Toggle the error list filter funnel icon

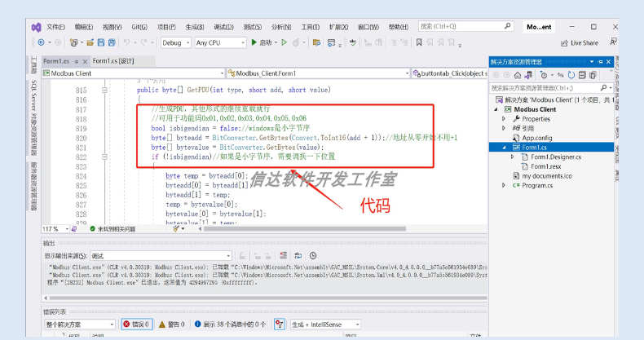coord(280,325)
